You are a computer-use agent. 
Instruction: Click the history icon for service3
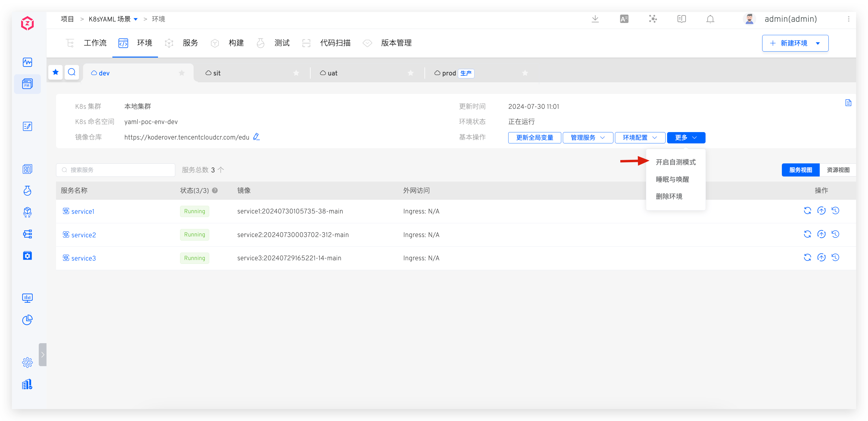(835, 258)
